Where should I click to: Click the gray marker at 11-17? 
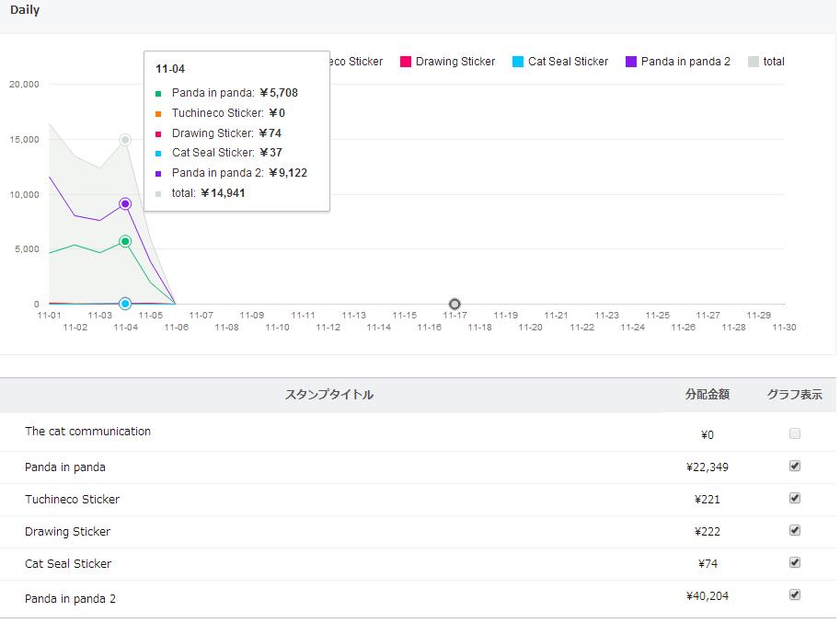(455, 304)
